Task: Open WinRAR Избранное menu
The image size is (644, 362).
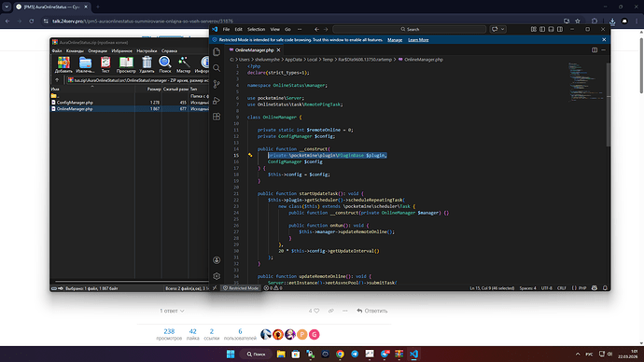Action: [122, 51]
